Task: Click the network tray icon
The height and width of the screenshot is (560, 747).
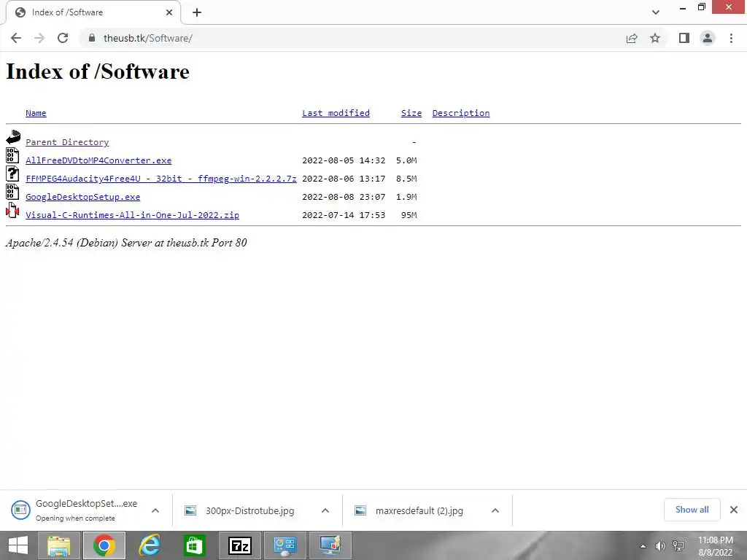Action: coord(678,546)
